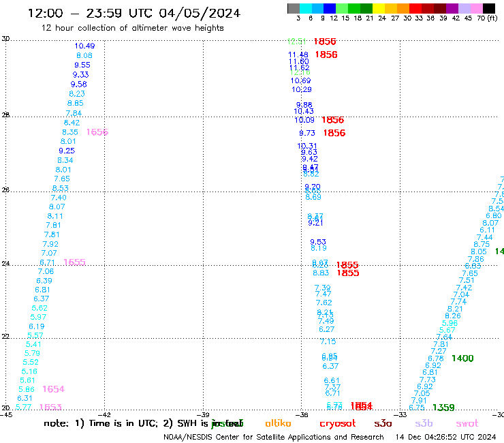Click the 7.92 wave height value
Screen dimensions: 504x443
coord(50,244)
